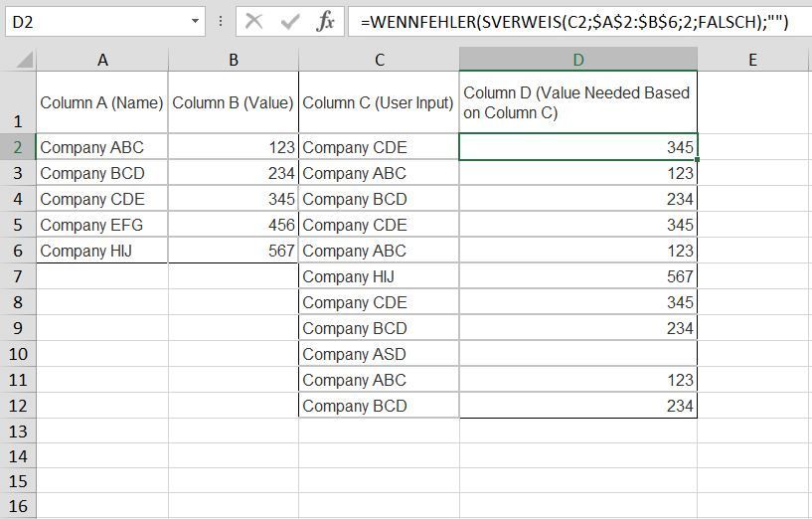The width and height of the screenshot is (812, 519).
Task: Select column D header
Action: (578, 60)
